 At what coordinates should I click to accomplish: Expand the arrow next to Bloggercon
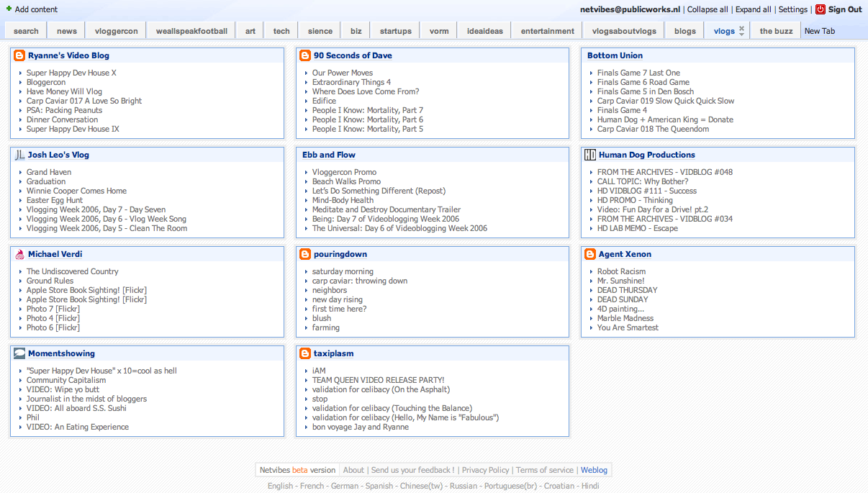pos(21,83)
